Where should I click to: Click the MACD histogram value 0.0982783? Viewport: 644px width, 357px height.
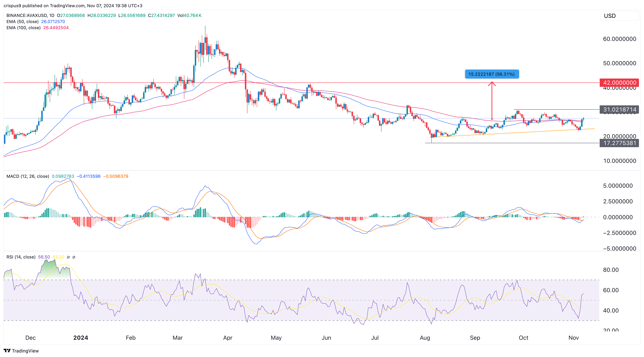click(x=63, y=176)
